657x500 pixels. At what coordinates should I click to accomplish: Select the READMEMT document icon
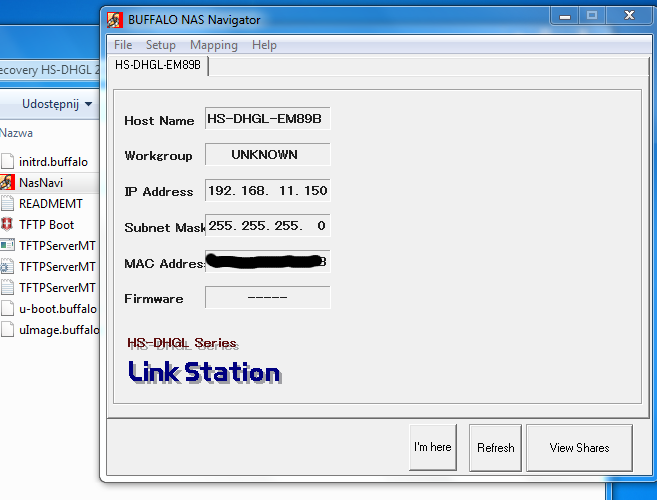pyautogui.click(x=8, y=204)
